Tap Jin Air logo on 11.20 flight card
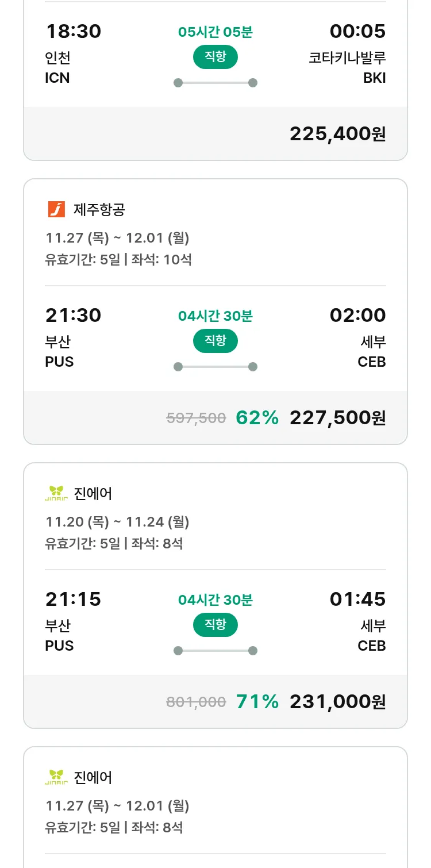 click(x=56, y=493)
